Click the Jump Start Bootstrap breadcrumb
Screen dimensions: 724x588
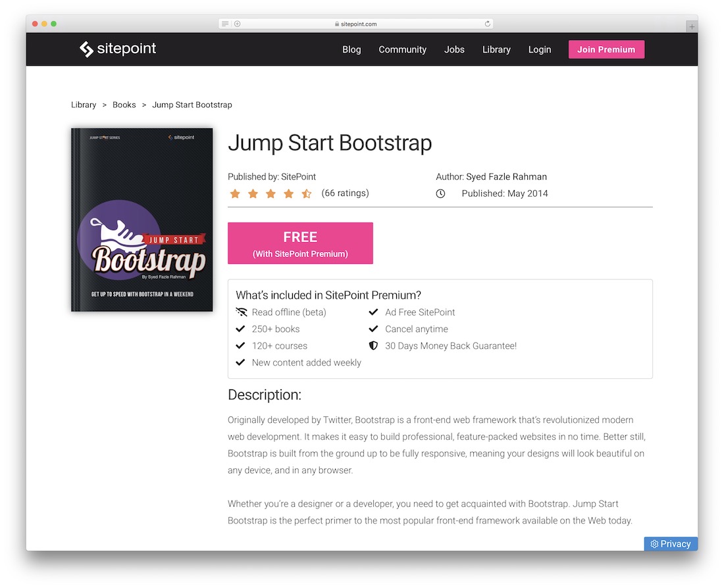click(x=192, y=105)
